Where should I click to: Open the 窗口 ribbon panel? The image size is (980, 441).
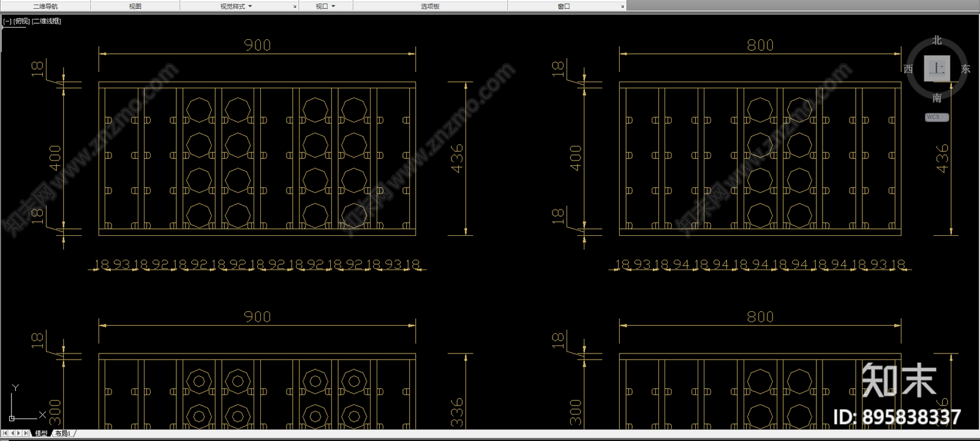pyautogui.click(x=563, y=6)
